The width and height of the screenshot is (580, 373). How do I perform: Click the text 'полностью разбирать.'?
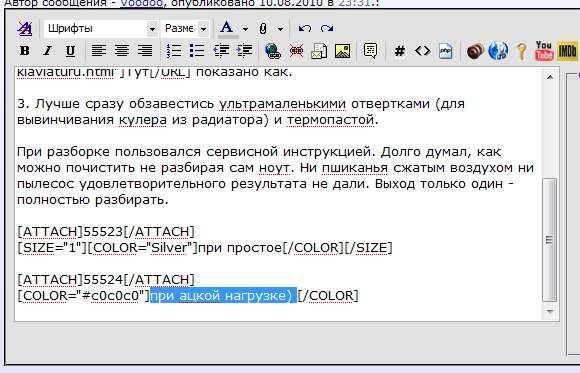coord(93,200)
